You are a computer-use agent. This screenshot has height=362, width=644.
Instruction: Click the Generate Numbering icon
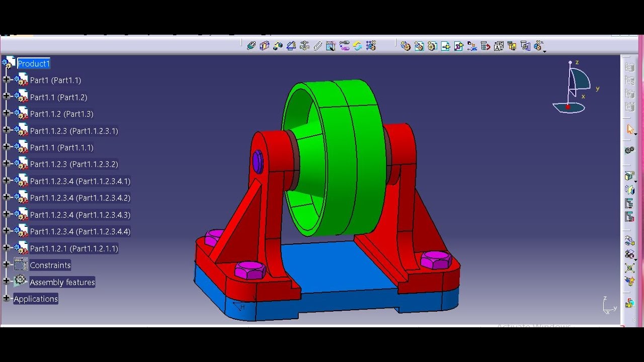[499, 46]
